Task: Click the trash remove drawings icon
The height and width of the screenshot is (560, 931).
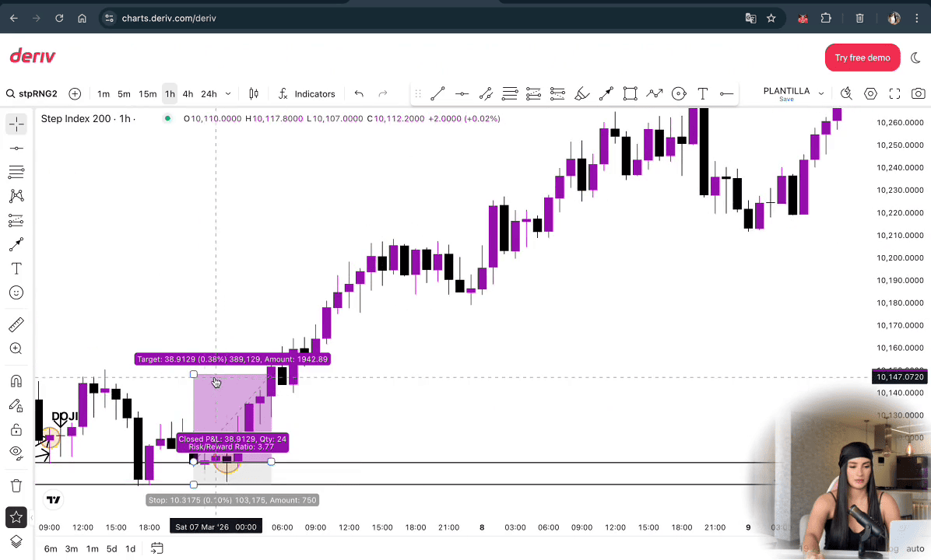Action: 16,486
